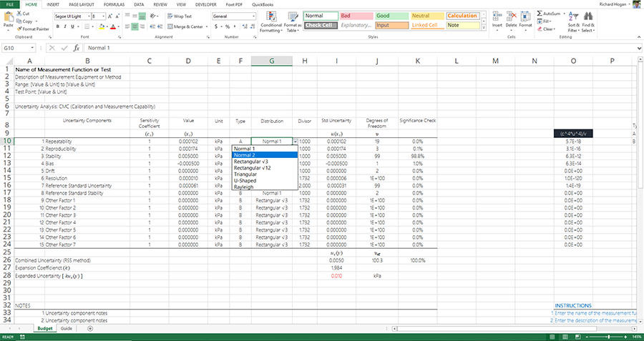Expand the cell Styles gallery More arrow

click(484, 27)
